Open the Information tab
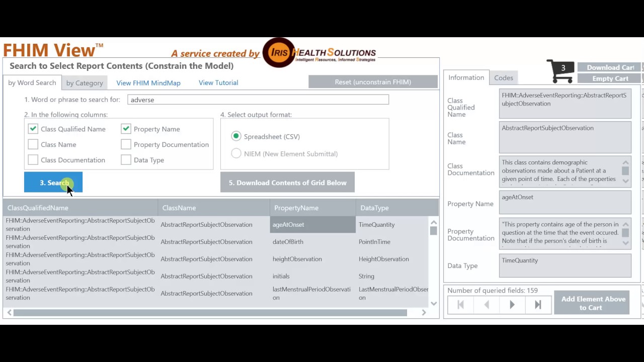 pyautogui.click(x=466, y=77)
